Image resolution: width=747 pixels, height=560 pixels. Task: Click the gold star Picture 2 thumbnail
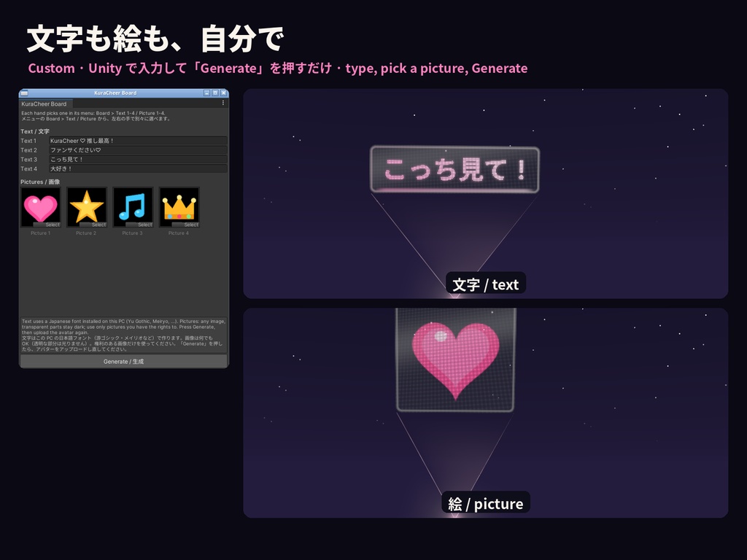87,207
